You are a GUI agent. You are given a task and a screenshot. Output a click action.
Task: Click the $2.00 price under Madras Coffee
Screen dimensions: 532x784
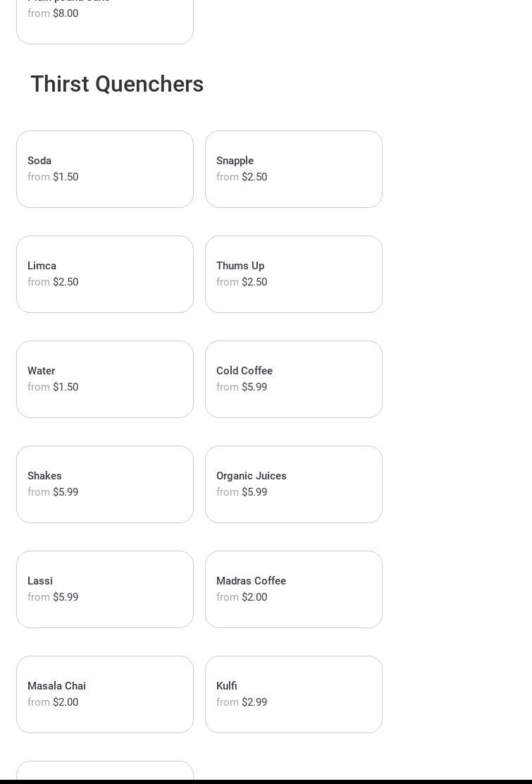[x=254, y=597]
